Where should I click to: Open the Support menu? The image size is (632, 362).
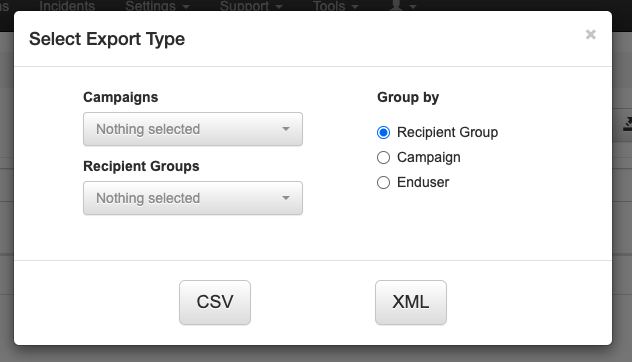click(x=251, y=6)
